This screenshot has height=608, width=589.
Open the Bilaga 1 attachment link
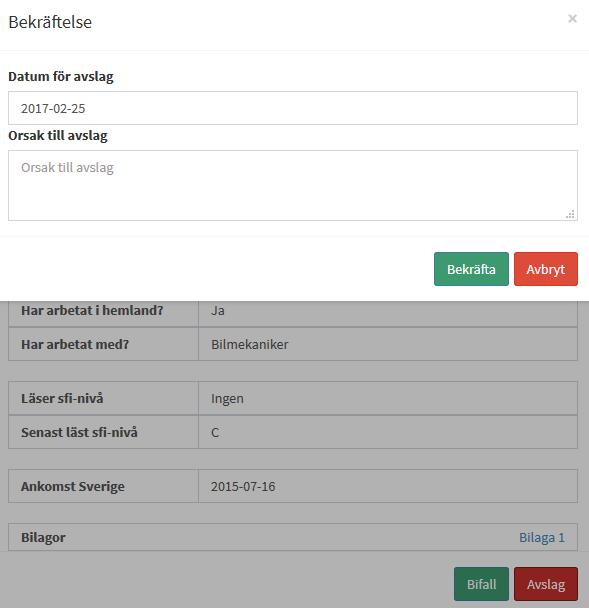click(x=542, y=537)
